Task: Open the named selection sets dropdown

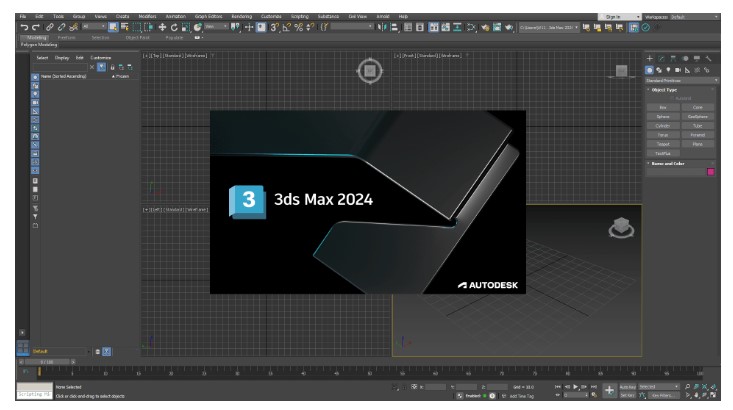Action: 352,27
